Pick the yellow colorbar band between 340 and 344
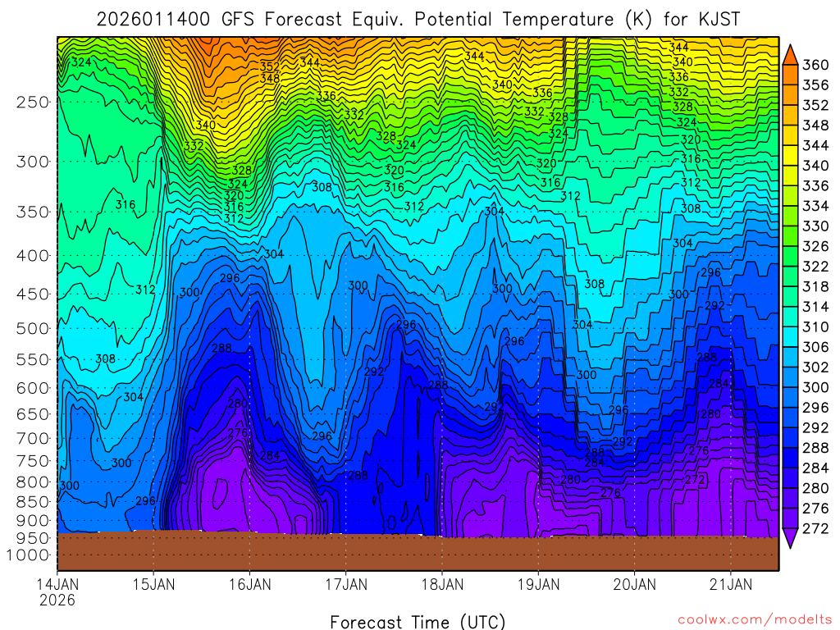Screen dimensions: 840x630 790,156
